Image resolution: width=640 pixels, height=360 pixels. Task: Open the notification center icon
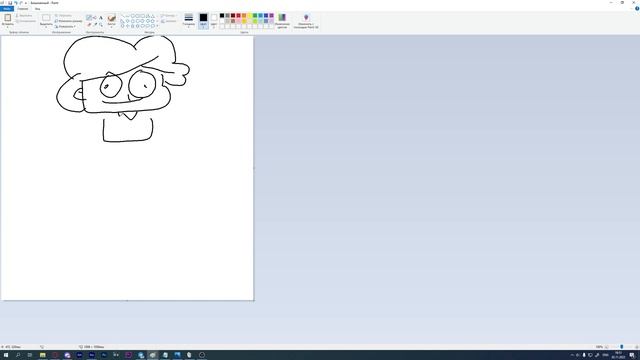pyautogui.click(x=632, y=355)
